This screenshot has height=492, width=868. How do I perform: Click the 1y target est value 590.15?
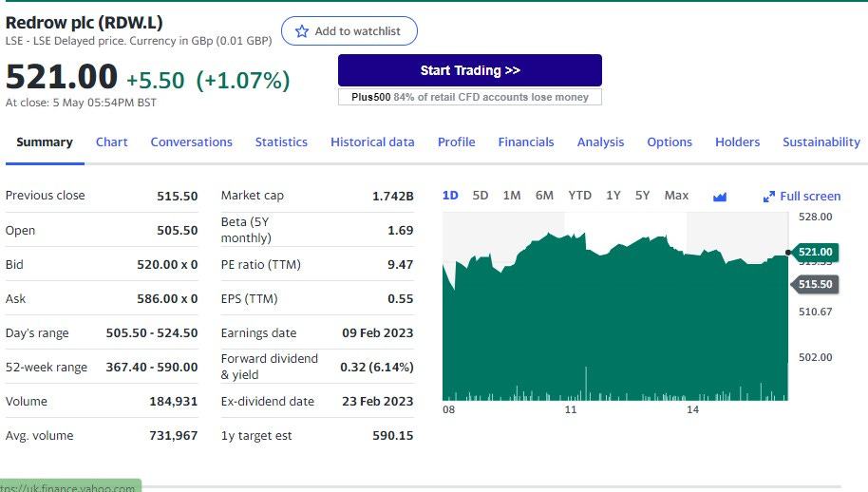392,436
